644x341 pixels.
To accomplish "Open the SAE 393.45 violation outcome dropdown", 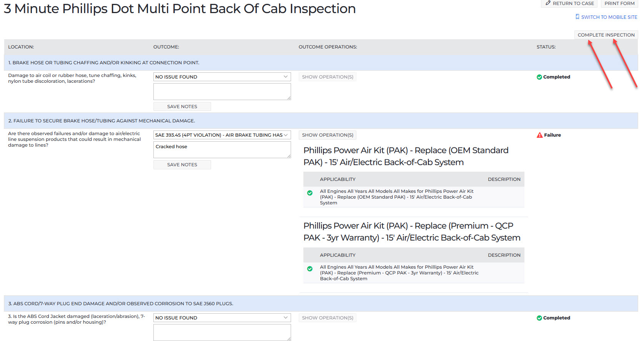I will 222,135.
